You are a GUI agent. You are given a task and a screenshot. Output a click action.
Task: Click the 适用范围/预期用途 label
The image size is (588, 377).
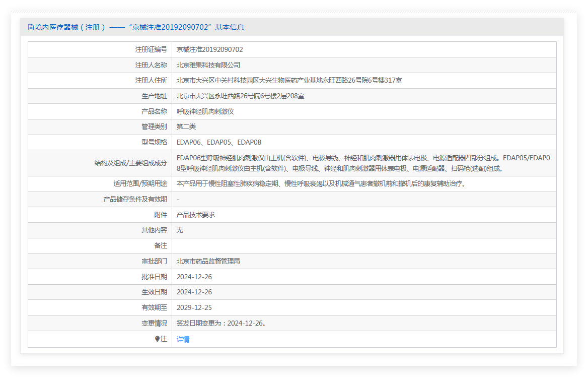point(140,183)
